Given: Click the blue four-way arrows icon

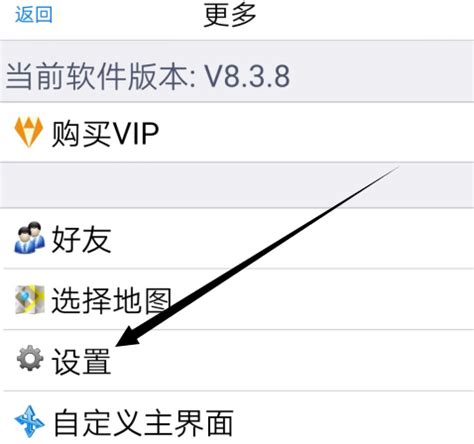Looking at the screenshot, I should (29, 422).
